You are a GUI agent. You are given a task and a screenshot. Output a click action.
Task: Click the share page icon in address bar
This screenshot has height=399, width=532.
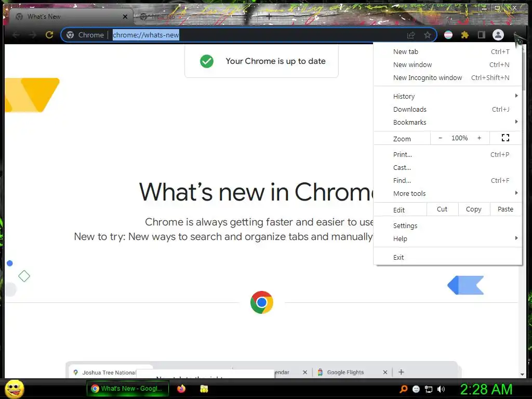point(411,35)
